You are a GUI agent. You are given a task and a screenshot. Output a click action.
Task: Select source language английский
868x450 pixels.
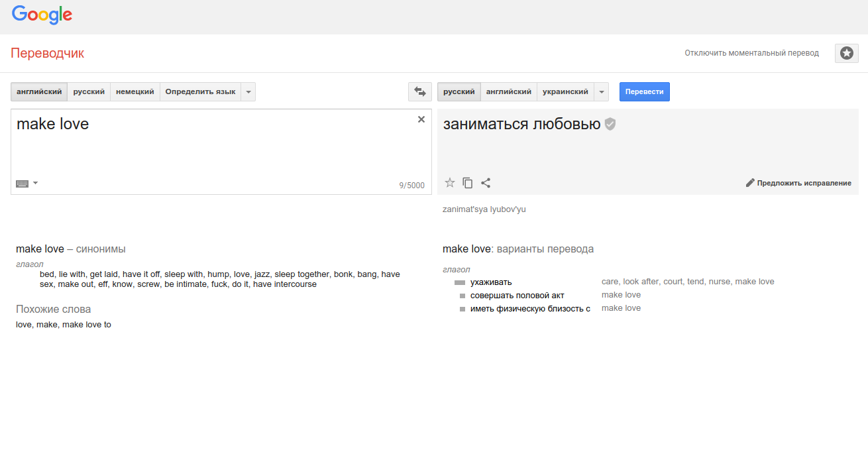[39, 91]
